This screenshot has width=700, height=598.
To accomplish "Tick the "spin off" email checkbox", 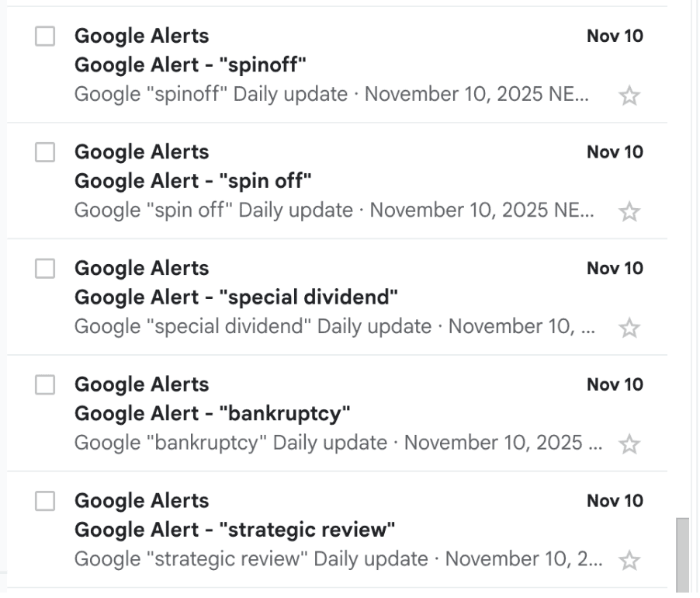I will 44,152.
